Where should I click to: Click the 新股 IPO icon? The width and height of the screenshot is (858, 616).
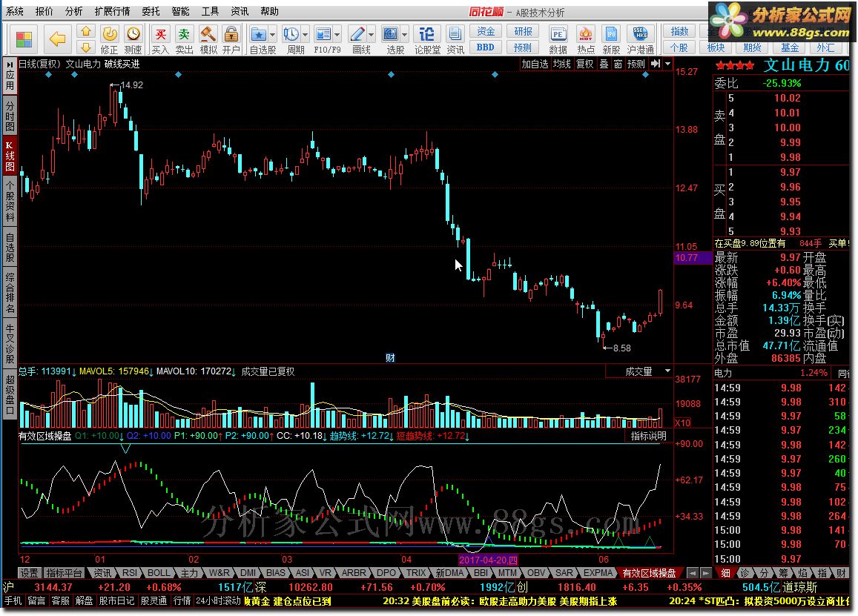coord(611,34)
